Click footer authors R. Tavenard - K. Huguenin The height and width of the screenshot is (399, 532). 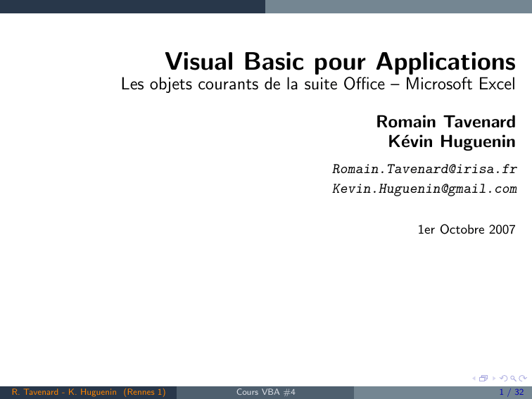(x=64, y=392)
